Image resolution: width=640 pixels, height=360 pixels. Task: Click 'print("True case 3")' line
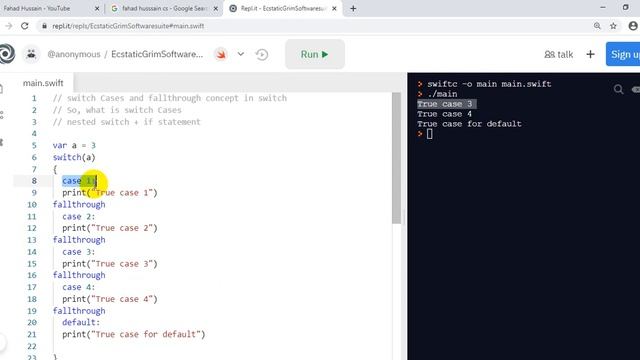[x=110, y=264]
